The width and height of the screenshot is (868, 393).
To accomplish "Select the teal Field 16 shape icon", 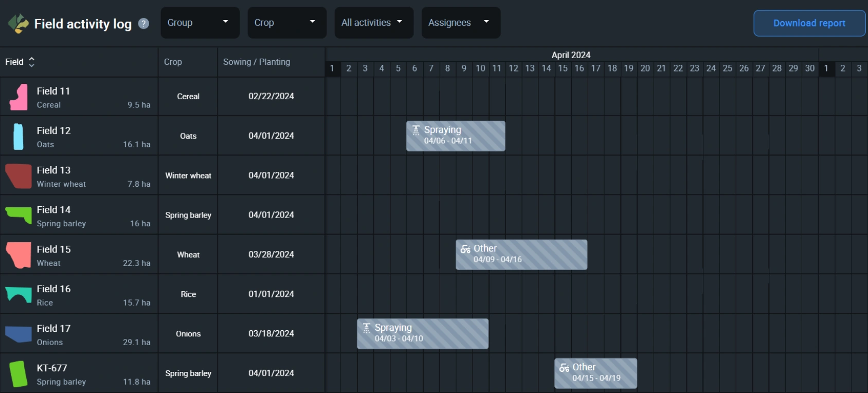I will tap(19, 295).
